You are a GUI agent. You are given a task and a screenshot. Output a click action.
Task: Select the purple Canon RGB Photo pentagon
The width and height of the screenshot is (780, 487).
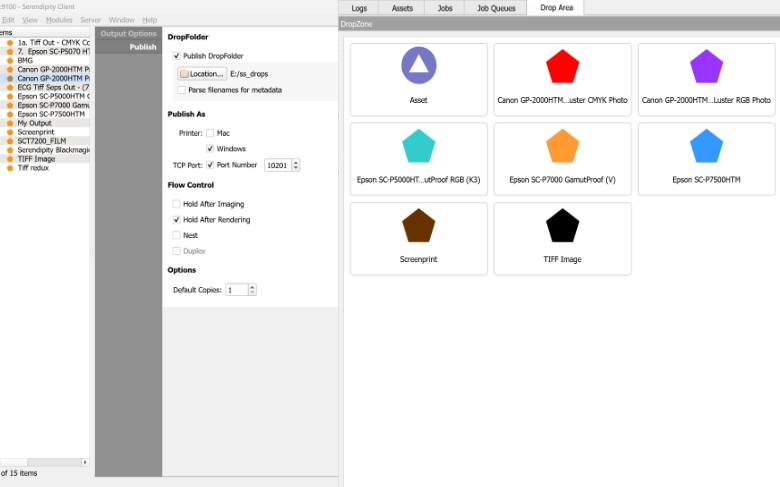point(706,67)
